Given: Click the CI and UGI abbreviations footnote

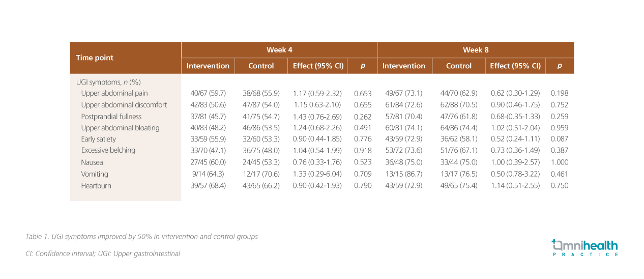Looking at the screenshot, I should 103,254.
